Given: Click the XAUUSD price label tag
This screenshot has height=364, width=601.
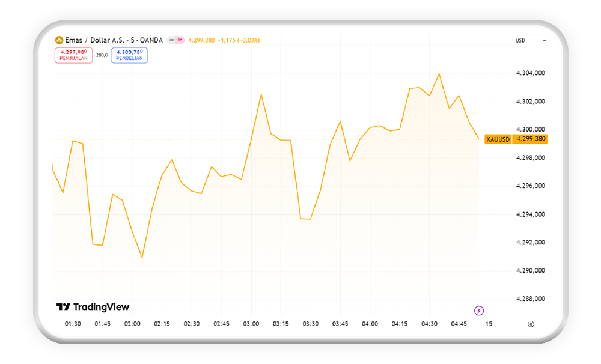Looking at the screenshot, I should point(498,139).
